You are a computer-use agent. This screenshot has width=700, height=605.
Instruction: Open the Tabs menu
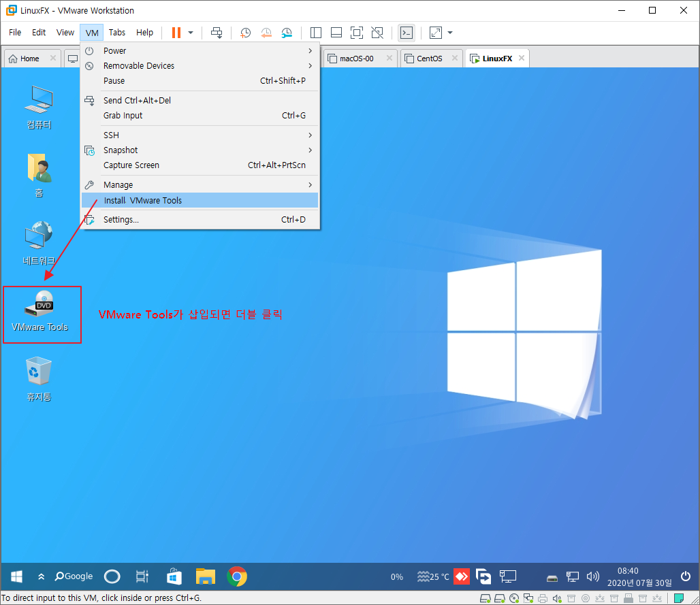point(117,33)
